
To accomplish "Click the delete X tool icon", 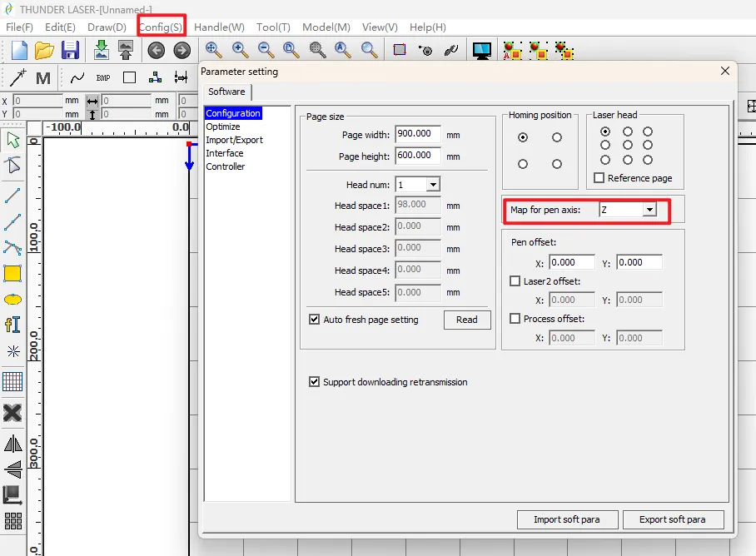I will 12,413.
